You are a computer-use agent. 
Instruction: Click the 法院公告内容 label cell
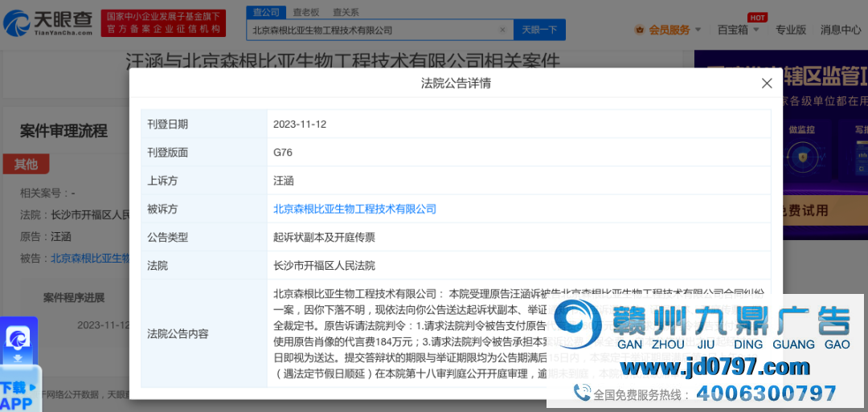[x=203, y=333]
